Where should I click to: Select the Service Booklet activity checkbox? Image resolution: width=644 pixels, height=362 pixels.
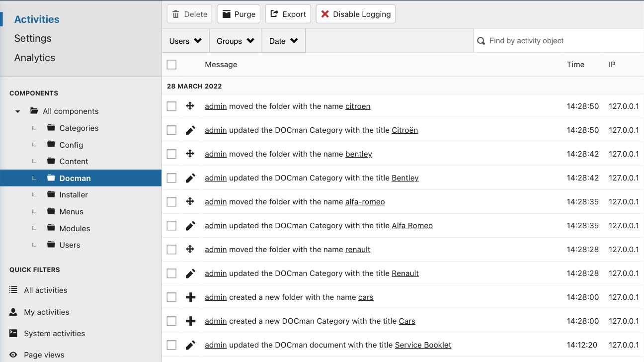click(171, 345)
